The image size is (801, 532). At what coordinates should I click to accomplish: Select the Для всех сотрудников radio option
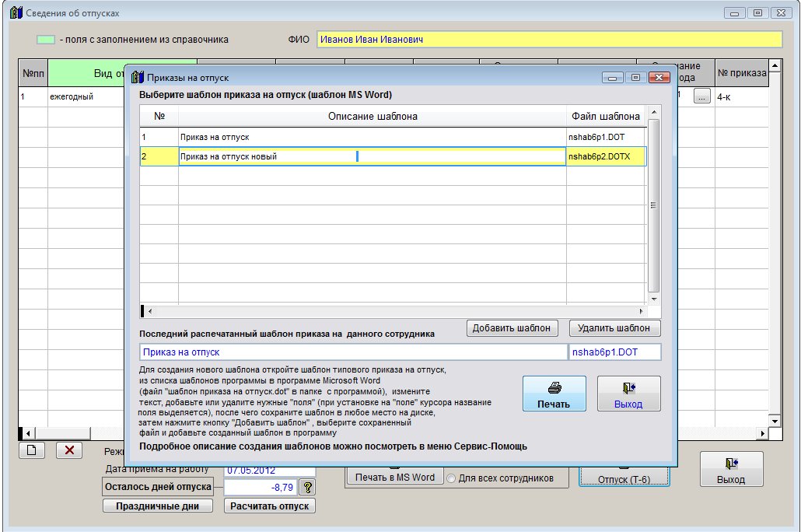pos(452,478)
